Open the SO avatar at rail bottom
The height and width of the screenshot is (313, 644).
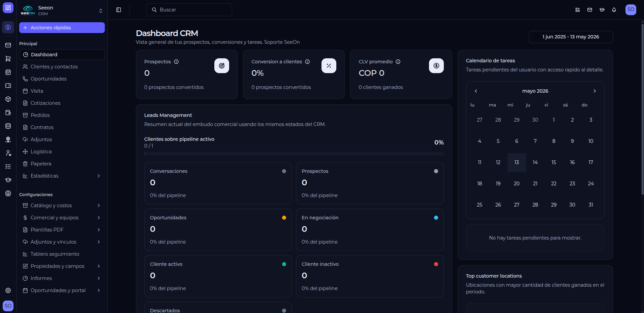coord(8,306)
